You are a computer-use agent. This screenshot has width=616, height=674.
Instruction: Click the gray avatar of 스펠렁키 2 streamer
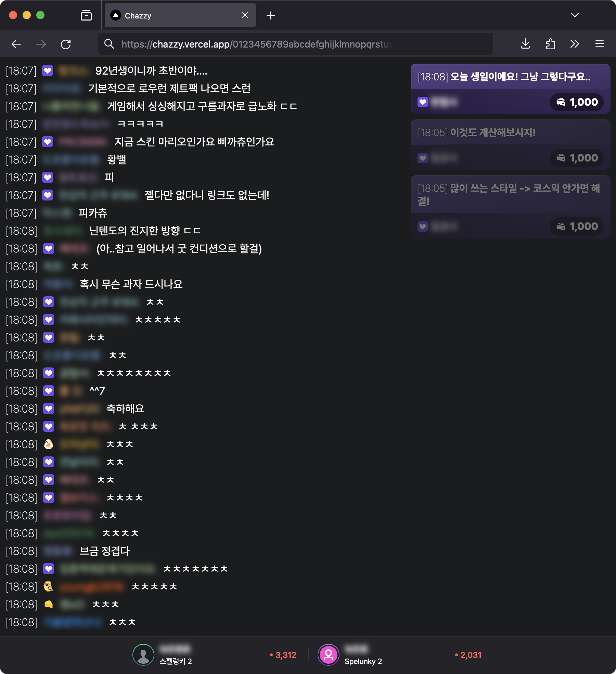click(x=143, y=655)
